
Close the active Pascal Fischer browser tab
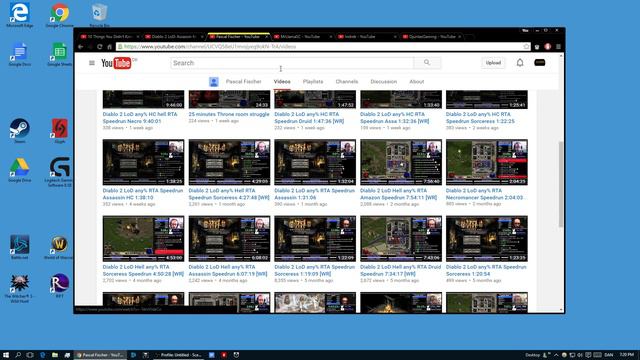tap(266, 37)
